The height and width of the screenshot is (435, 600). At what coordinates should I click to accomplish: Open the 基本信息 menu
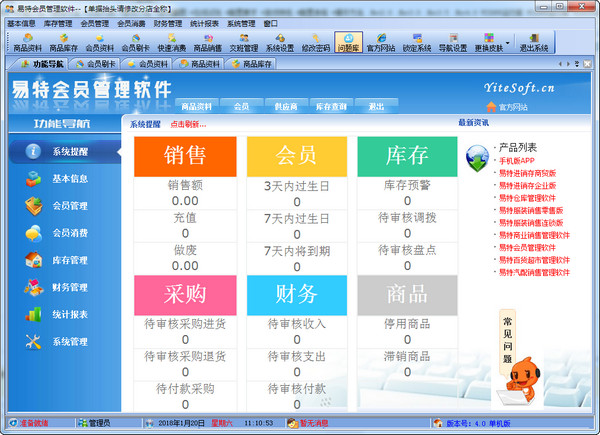(x=21, y=24)
